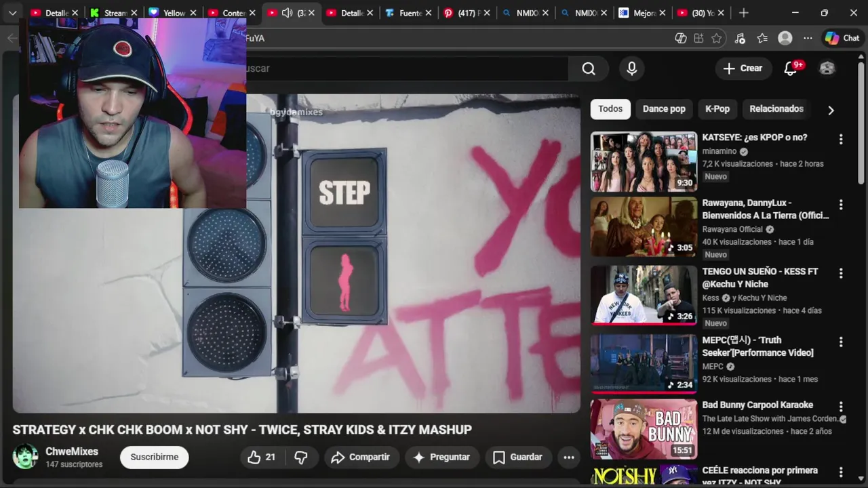
Task: Open the Crear menu
Action: click(743, 68)
